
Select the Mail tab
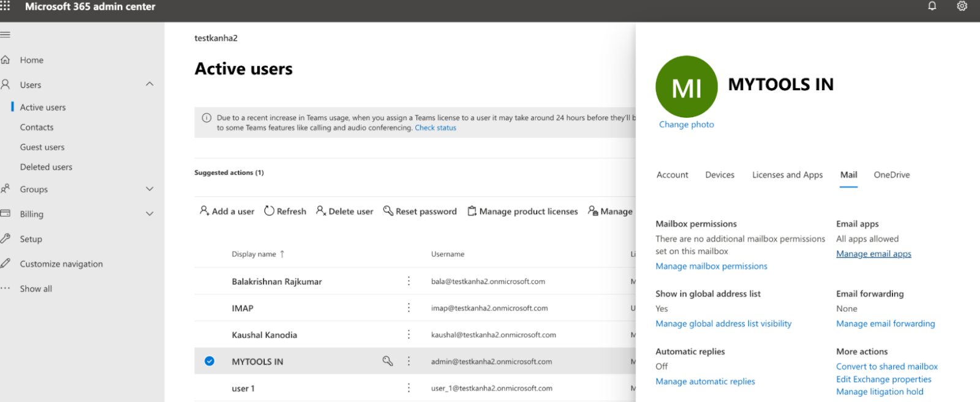click(x=848, y=175)
